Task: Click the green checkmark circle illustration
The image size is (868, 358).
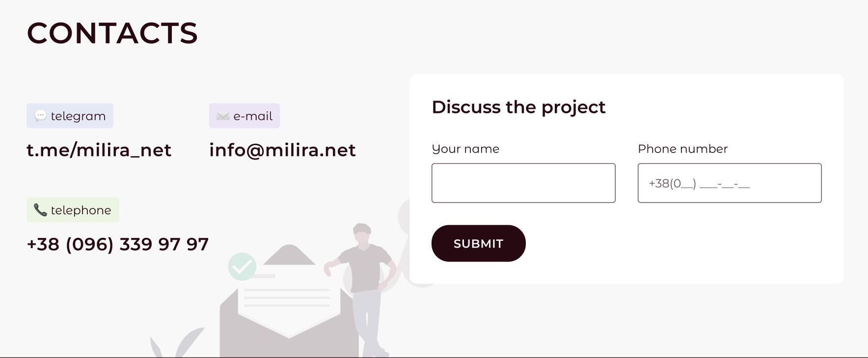Action: coord(242,267)
